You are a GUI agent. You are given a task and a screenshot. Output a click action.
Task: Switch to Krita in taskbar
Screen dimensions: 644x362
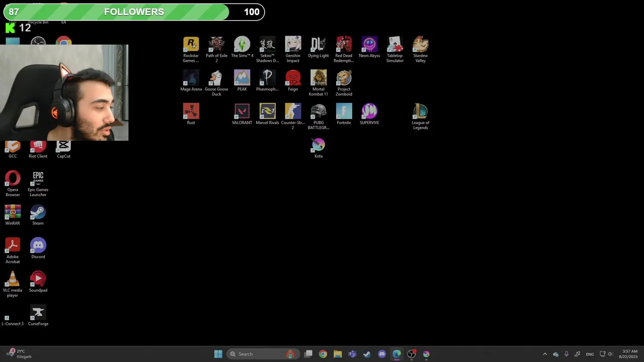[x=426, y=354]
